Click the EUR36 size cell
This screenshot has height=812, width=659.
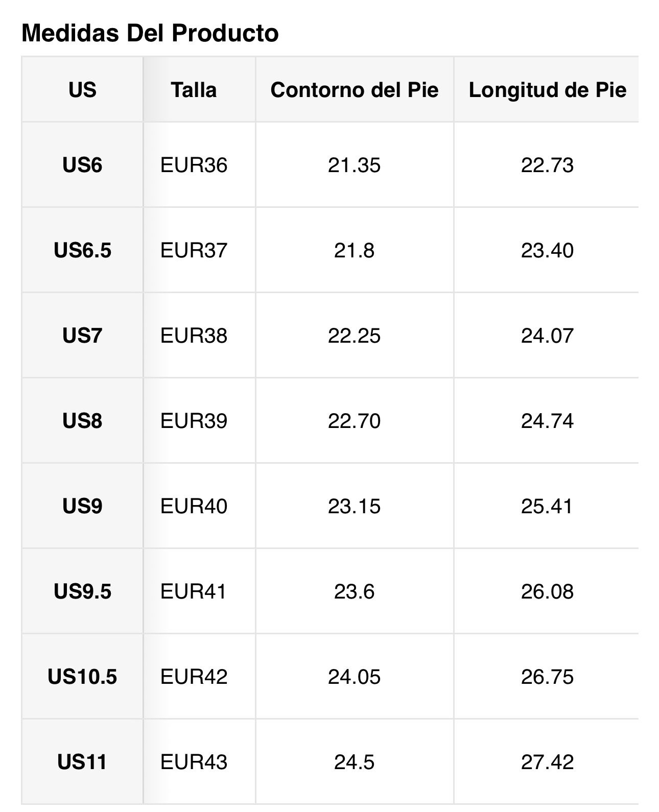pyautogui.click(x=194, y=165)
